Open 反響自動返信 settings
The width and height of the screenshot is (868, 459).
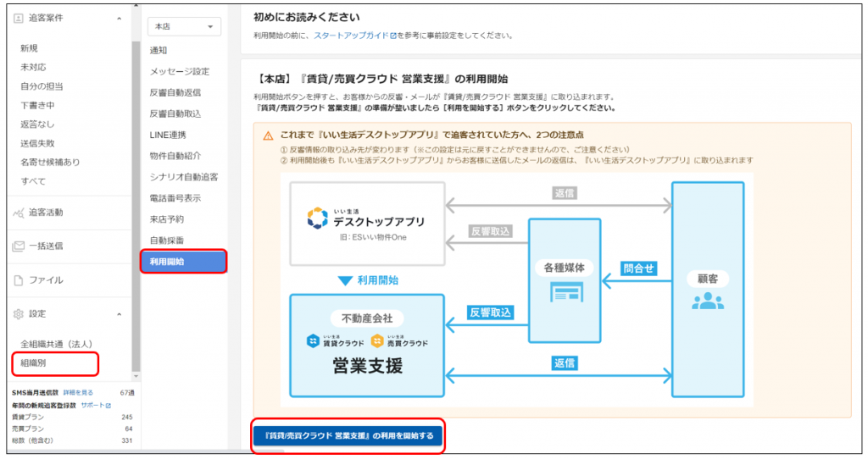coord(175,92)
